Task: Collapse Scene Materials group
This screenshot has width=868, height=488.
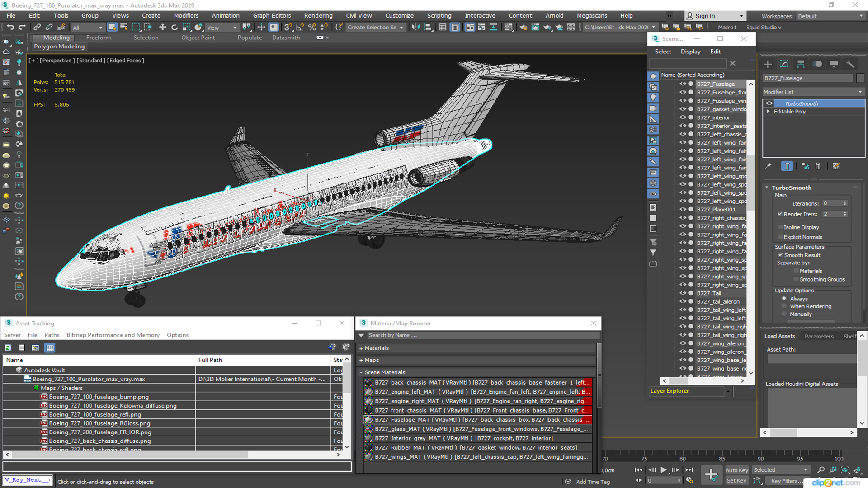Action: tap(361, 373)
